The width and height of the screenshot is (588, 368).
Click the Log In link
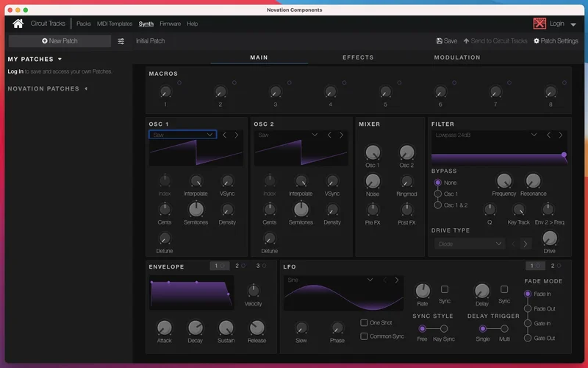(15, 71)
